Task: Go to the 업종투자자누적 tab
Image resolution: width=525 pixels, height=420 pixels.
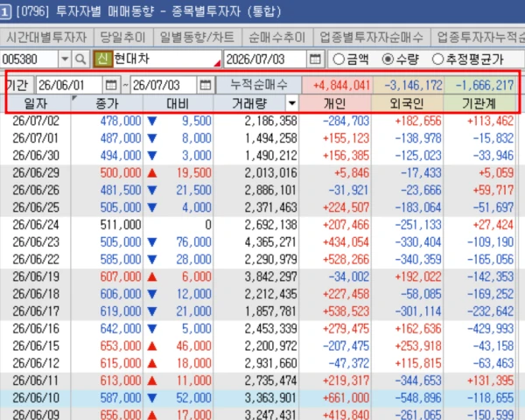Action: point(478,37)
